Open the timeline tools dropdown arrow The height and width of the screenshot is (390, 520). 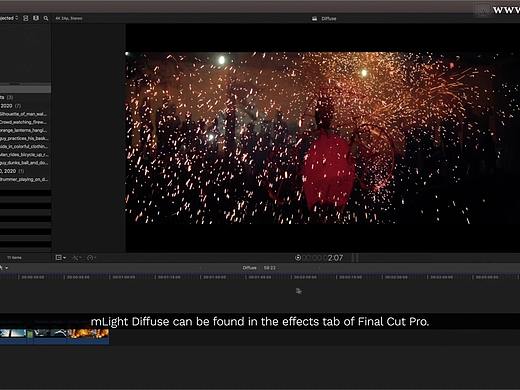click(x=6, y=268)
